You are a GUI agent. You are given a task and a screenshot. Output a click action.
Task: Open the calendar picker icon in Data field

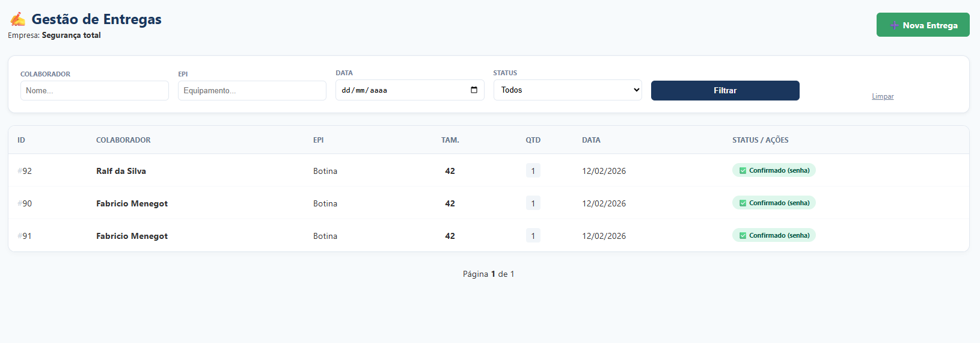click(474, 90)
